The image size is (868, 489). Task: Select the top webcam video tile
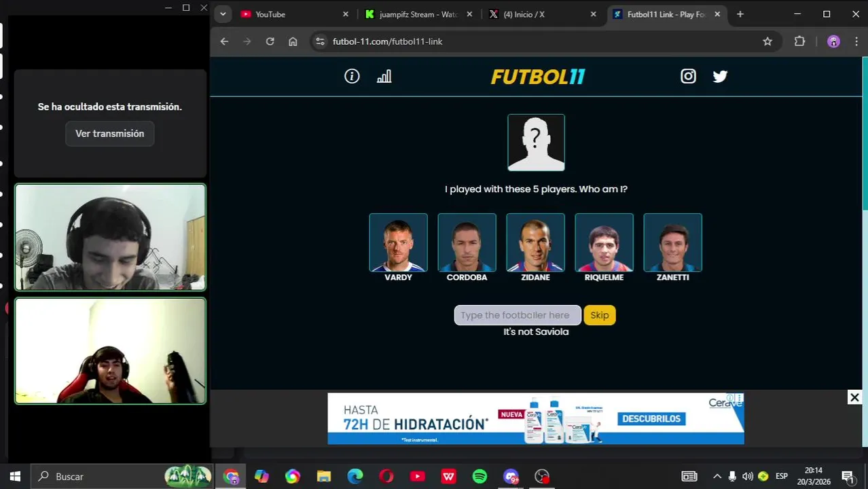(x=110, y=238)
